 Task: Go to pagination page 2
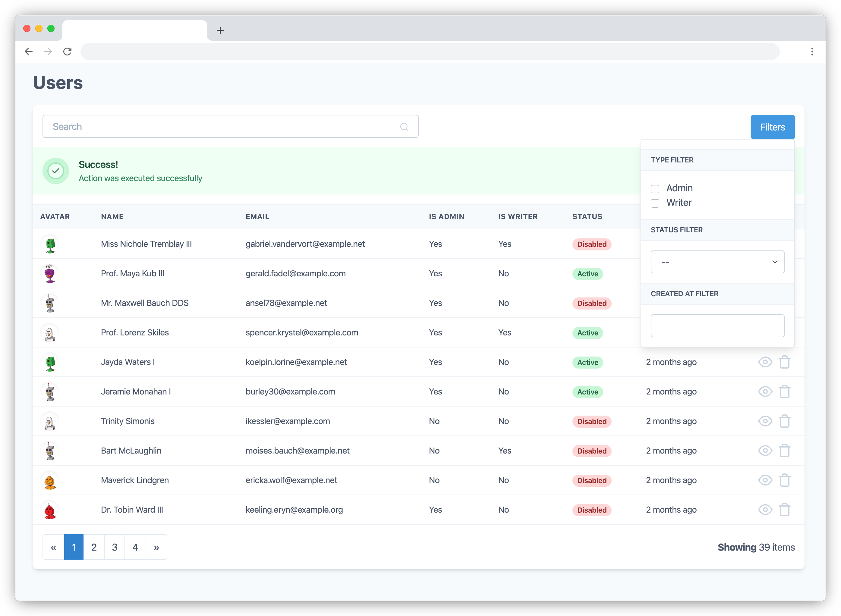(94, 547)
